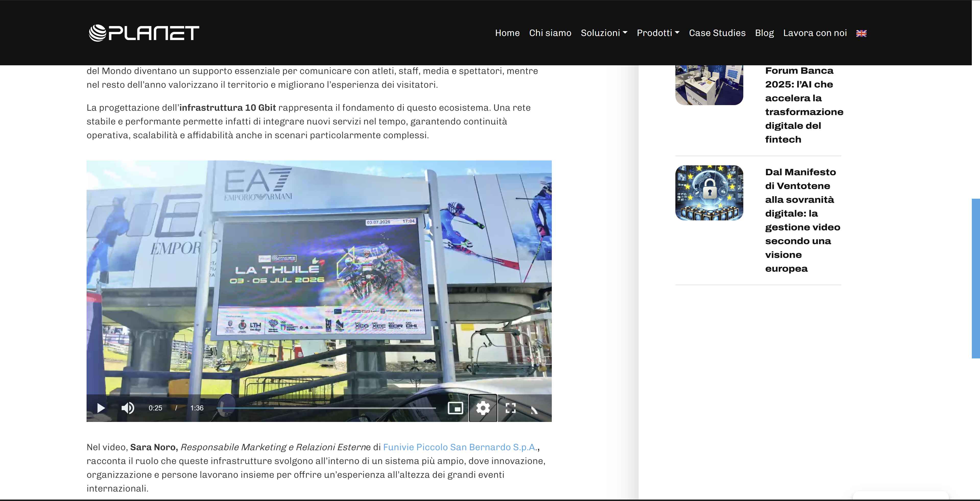The image size is (980, 501).
Task: Open the Chi siamo page
Action: click(x=550, y=33)
